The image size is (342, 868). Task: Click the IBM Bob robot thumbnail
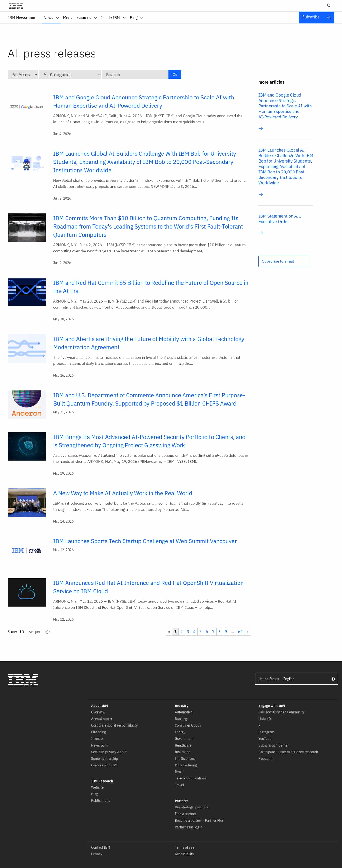27,163
